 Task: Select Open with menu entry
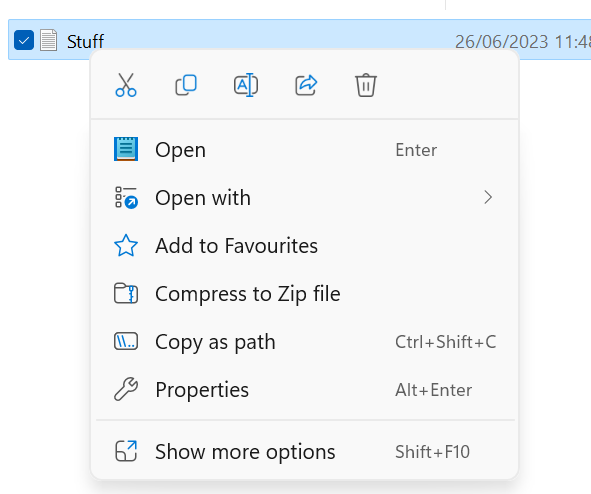pos(305,197)
